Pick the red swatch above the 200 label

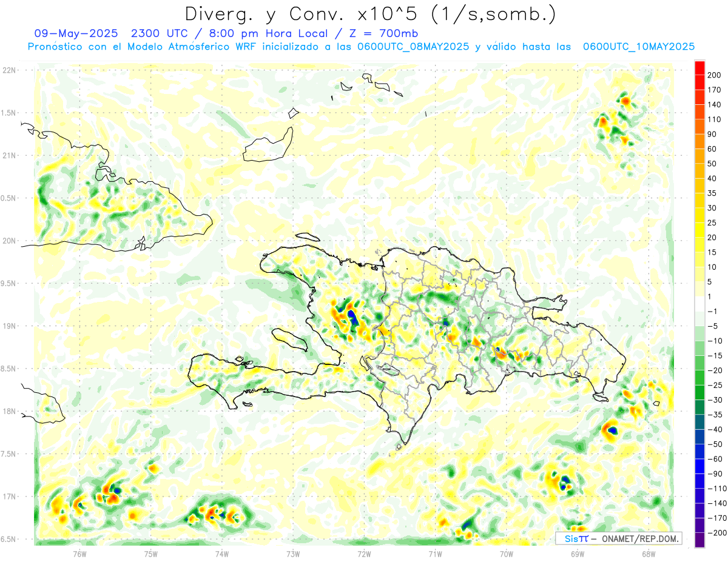(x=699, y=68)
